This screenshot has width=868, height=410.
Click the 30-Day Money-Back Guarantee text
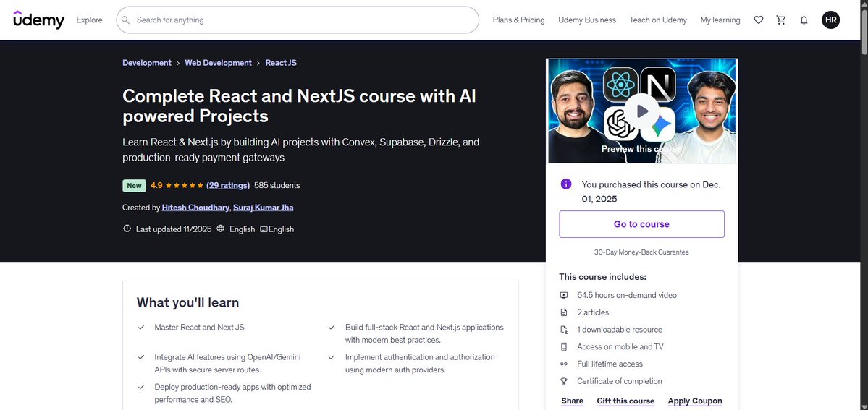tap(641, 252)
